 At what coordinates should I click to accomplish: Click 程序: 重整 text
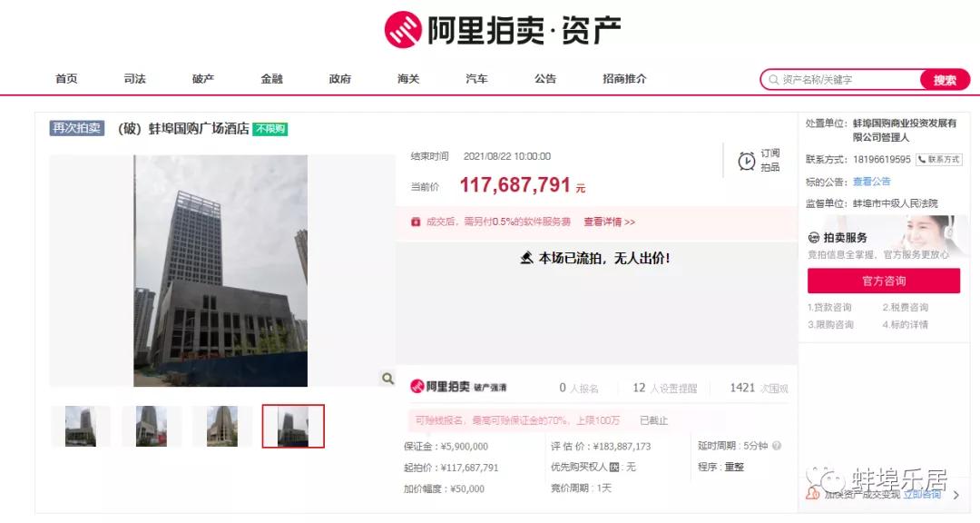[720, 468]
